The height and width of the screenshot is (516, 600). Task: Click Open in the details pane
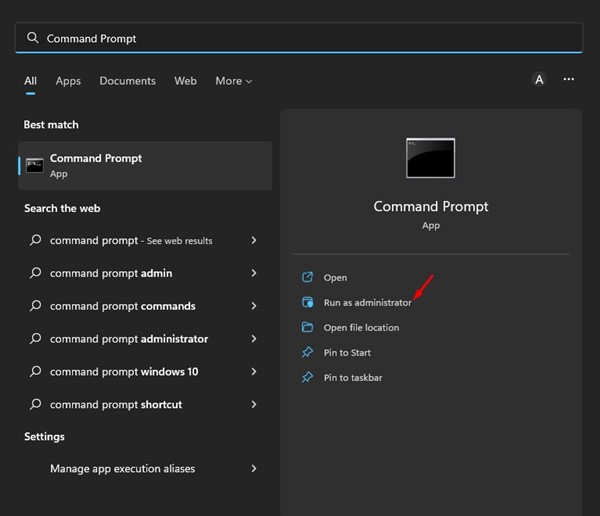coord(335,278)
